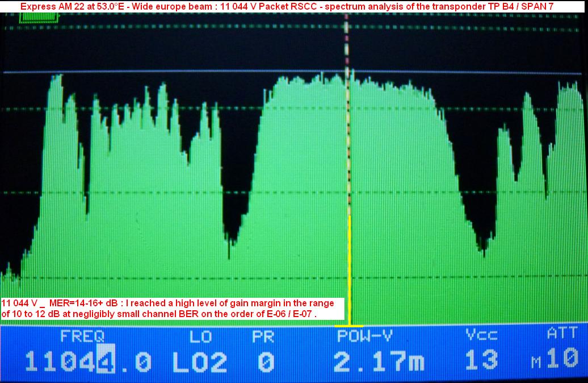Click the ATT column label
This screenshot has height=383, width=588.
(x=562, y=334)
